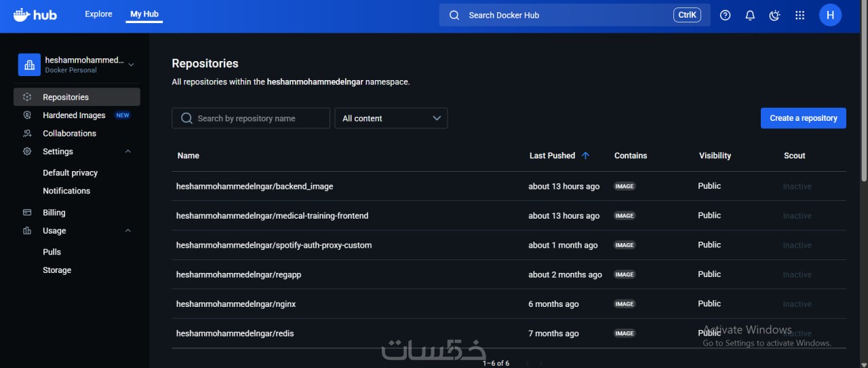Click the Scout column header
Viewport: 868px width, 368px height.
(x=795, y=155)
